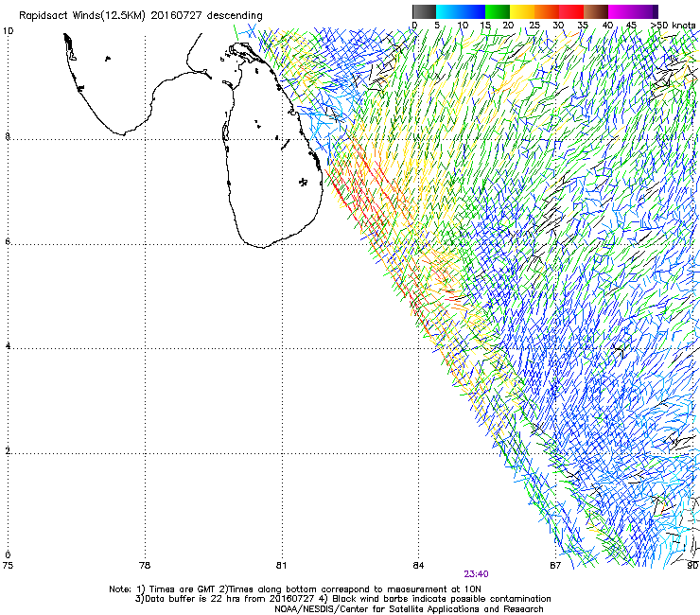The image size is (700, 615).
Task: Click longitude label '81' on bottom axis
Action: (281, 565)
